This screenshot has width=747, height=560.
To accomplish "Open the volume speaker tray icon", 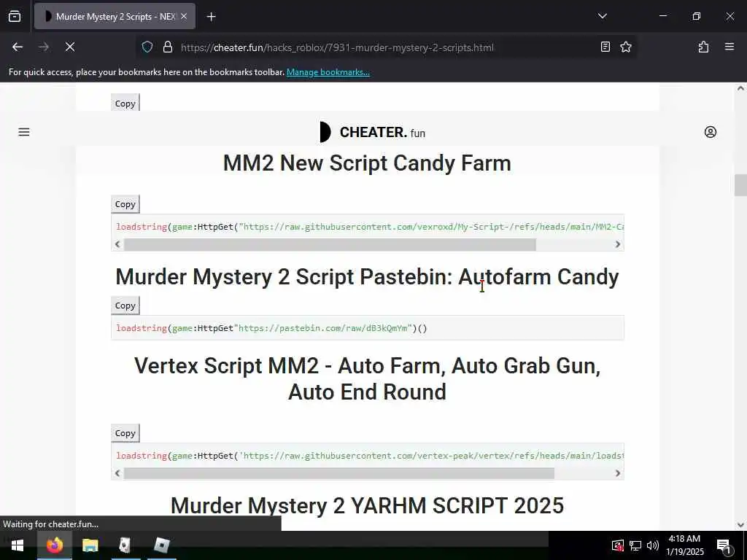I will point(653,545).
